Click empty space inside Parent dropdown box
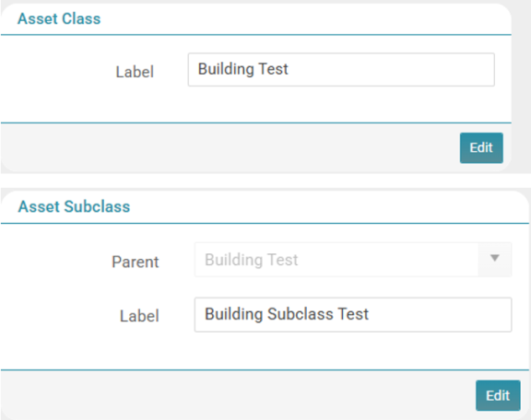The image size is (531, 420). coord(386,260)
